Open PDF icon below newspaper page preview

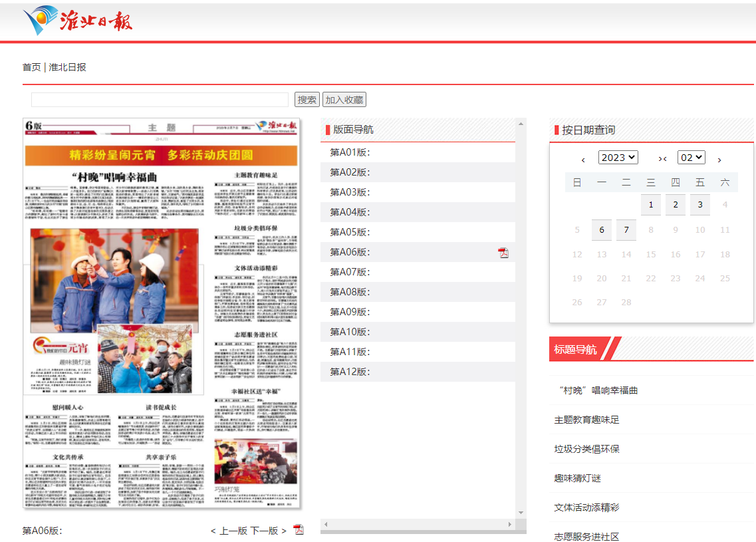click(x=299, y=530)
